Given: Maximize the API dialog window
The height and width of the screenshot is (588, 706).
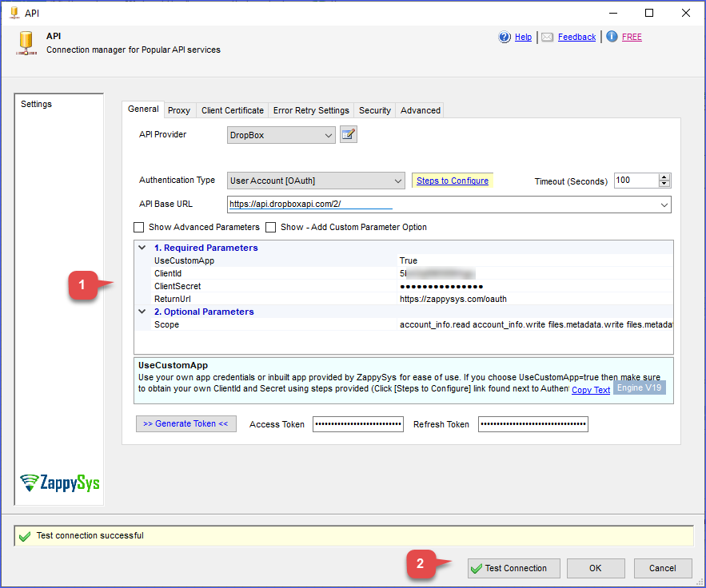Looking at the screenshot, I should pyautogui.click(x=649, y=13).
